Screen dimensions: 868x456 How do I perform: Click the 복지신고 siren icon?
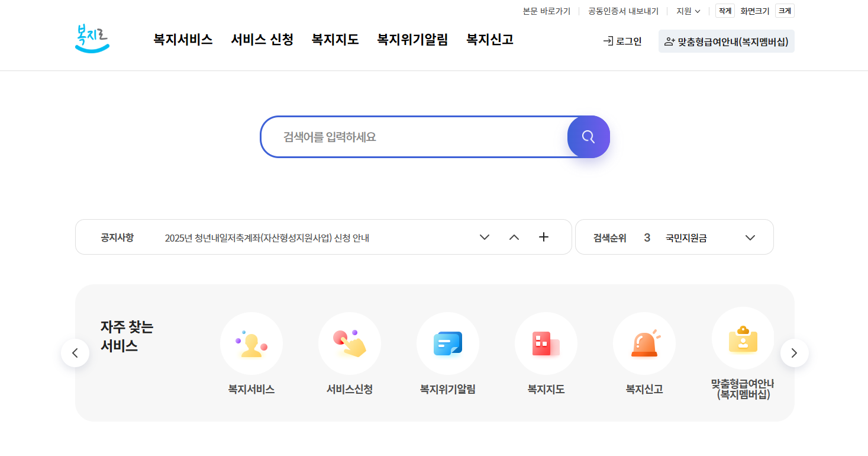coord(644,343)
